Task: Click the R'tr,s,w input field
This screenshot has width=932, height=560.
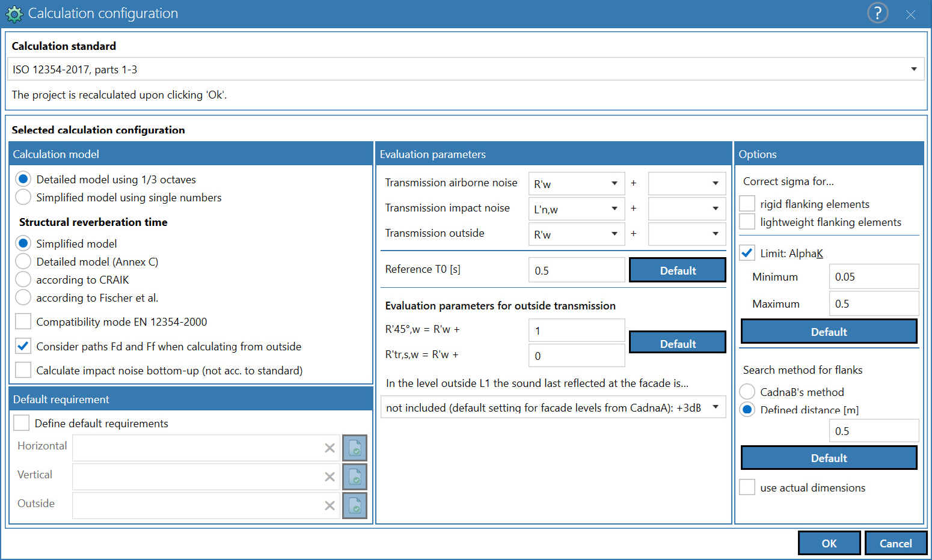Action: click(x=577, y=355)
